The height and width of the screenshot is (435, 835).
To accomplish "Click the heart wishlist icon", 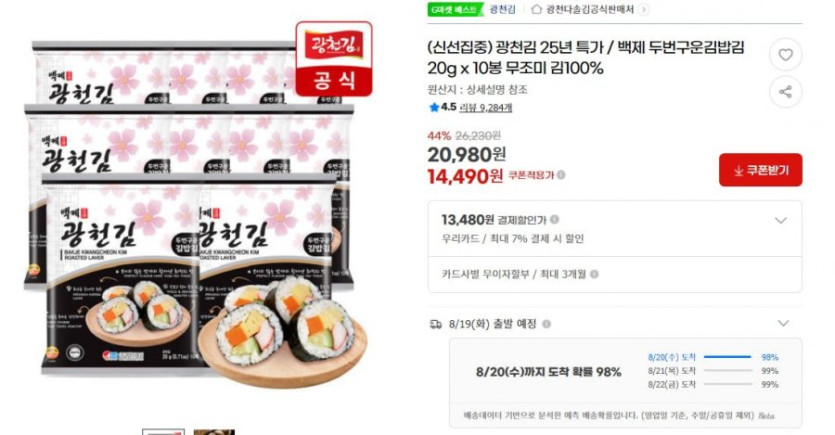I will 785,55.
